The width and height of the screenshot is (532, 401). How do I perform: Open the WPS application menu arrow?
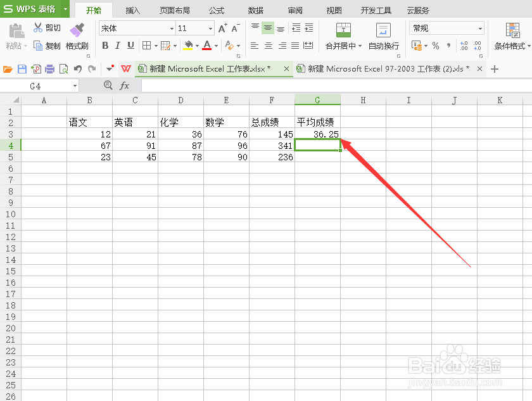[x=65, y=9]
